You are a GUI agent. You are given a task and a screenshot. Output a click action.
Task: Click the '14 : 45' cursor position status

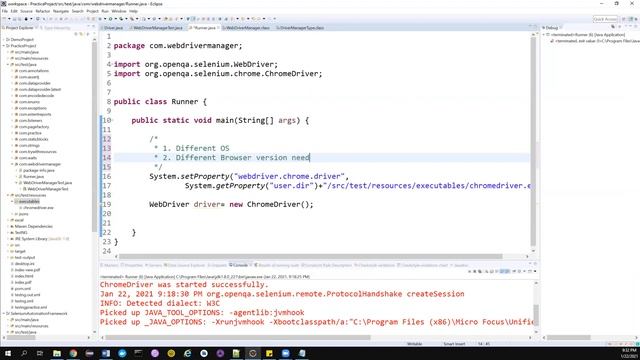[x=484, y=344]
